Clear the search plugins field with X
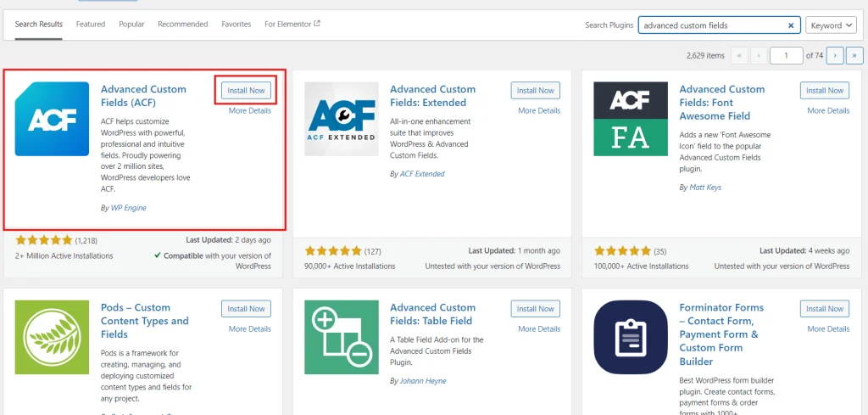868x415 pixels. pos(791,25)
